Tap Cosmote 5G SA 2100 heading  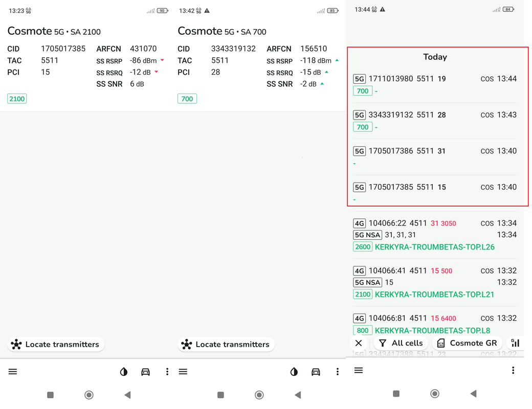coord(54,31)
